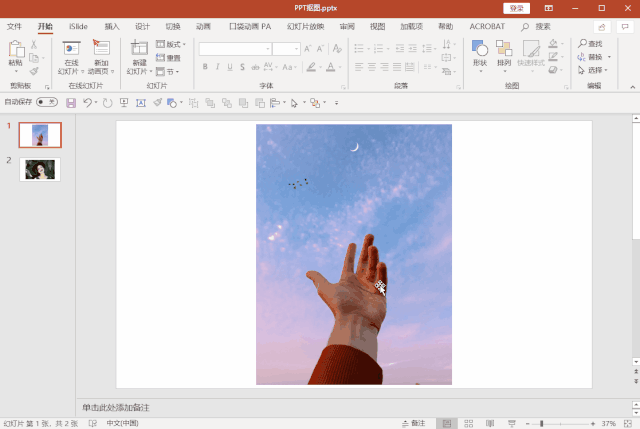Click the font color A swatch
This screenshot has width=640, height=429.
[x=331, y=67]
